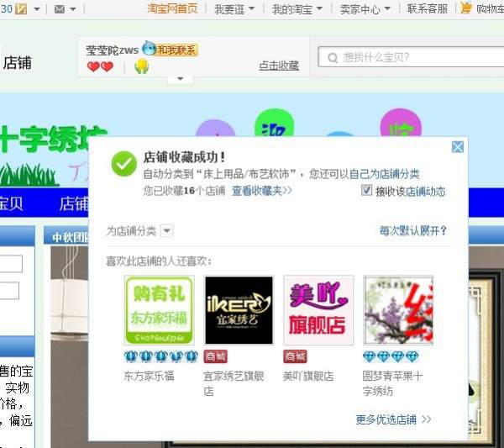Open 圆梦青苹果十字绣纺 shop thumbnail
504x448 pixels.
tap(398, 310)
